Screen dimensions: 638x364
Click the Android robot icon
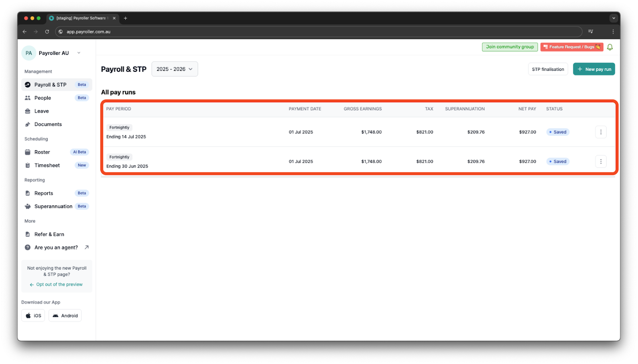click(55, 315)
